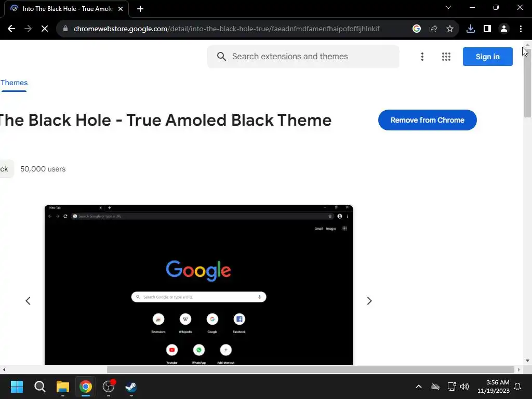This screenshot has width=532, height=399.
Task: Open network settings tray icon
Action: (x=451, y=387)
